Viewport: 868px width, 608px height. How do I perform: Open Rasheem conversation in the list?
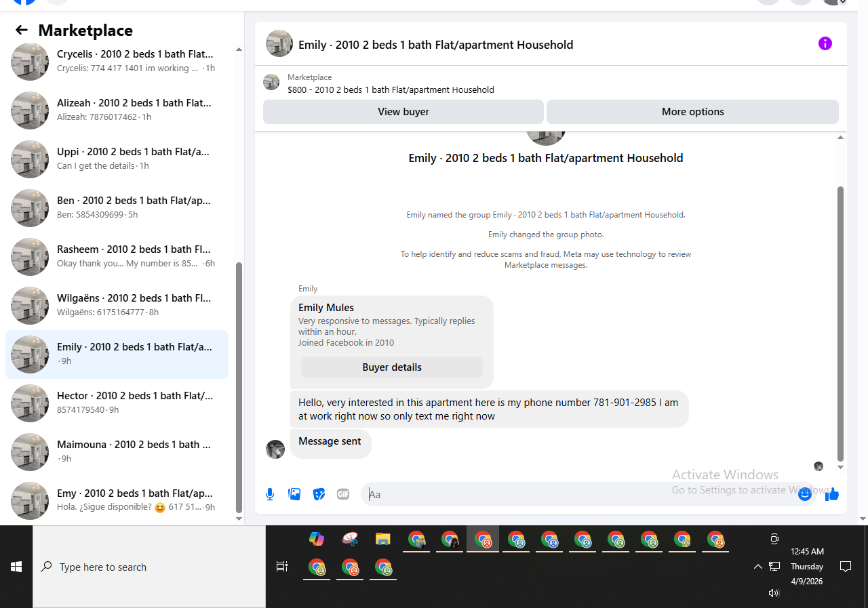pos(117,256)
